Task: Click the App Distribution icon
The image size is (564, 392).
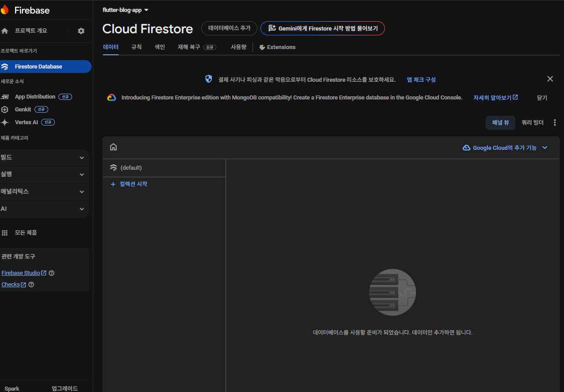Action: tap(5, 97)
